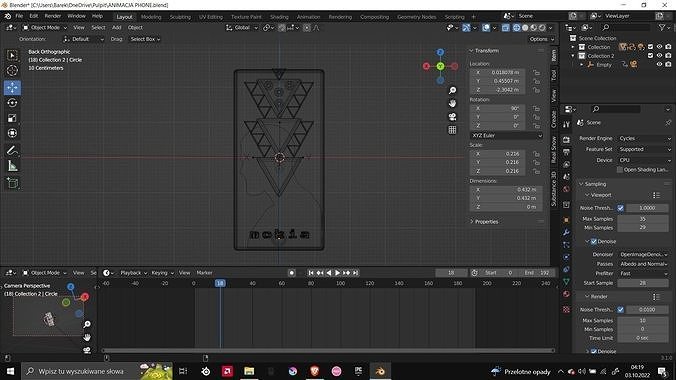Select the Add Cube tool
The width and height of the screenshot is (676, 380).
12,183
